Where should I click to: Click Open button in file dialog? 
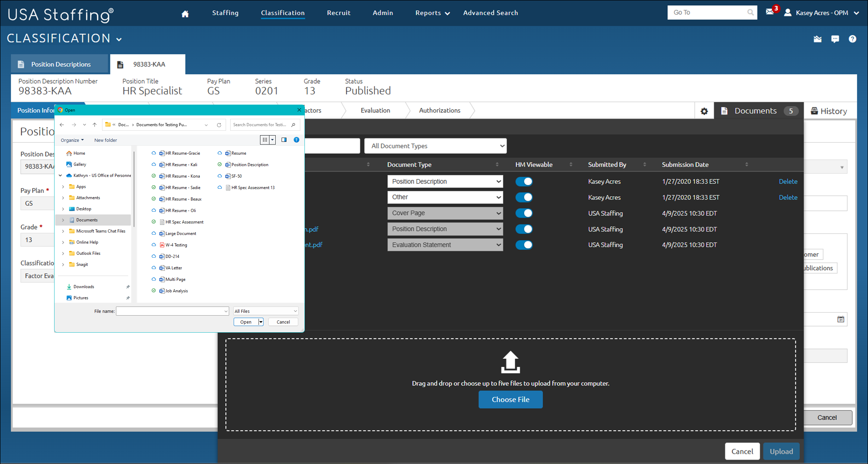pos(246,322)
